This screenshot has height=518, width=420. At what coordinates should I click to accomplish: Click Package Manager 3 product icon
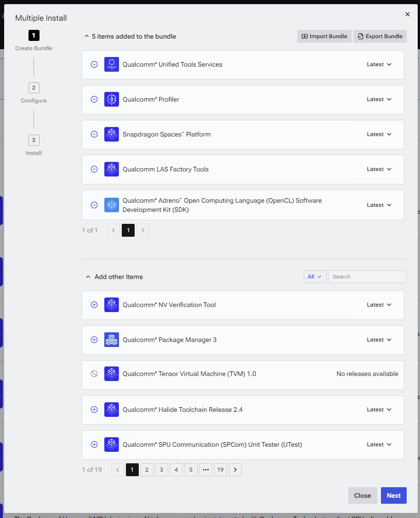(x=112, y=340)
